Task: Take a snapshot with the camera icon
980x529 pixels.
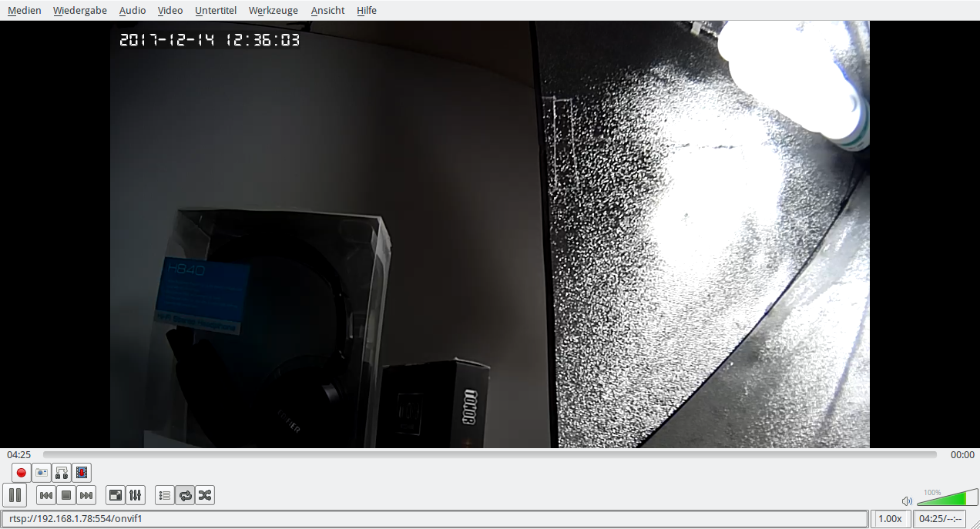Action: click(42, 473)
